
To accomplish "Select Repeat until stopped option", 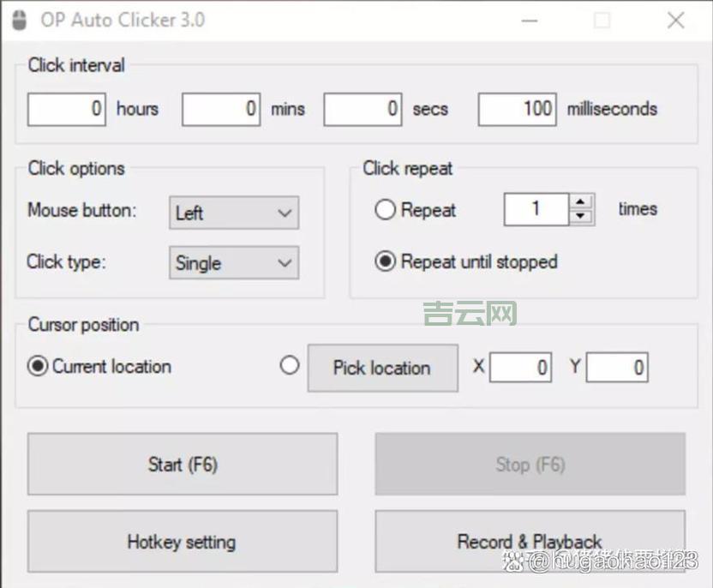I will tap(386, 261).
